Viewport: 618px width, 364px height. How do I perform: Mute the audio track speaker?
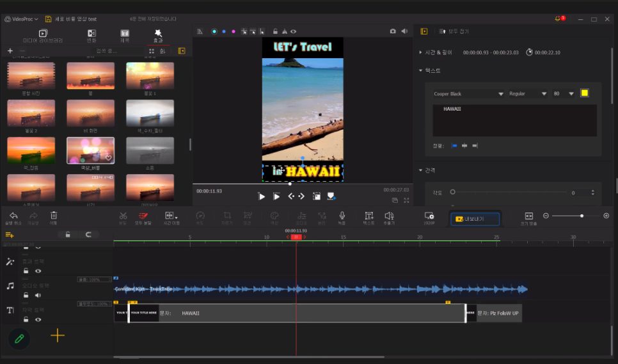(x=38, y=295)
